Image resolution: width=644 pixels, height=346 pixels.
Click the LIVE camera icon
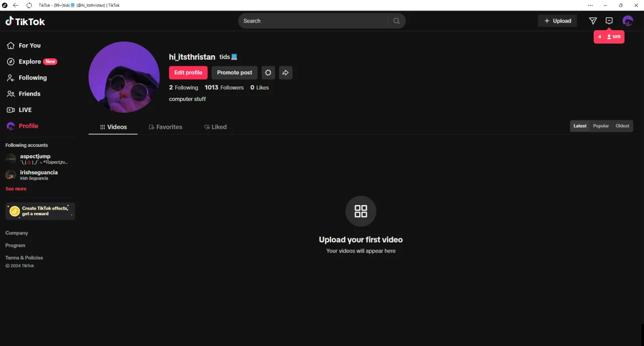11,110
